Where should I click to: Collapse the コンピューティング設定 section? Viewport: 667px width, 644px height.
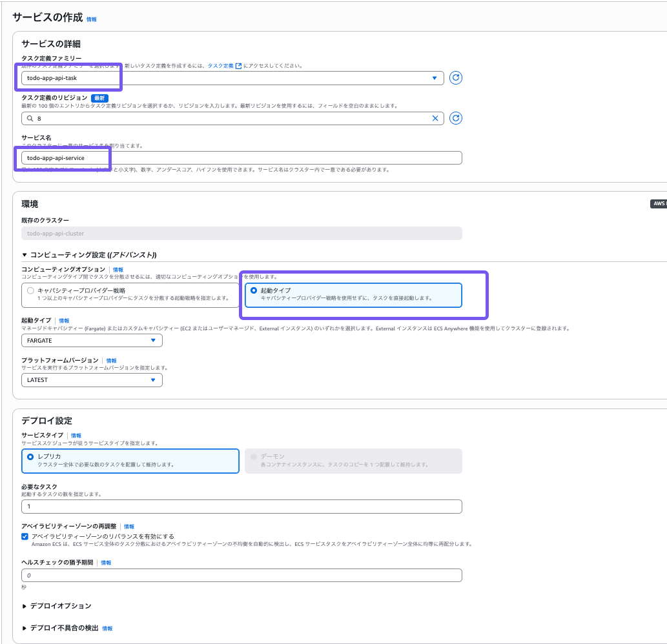[x=89, y=255]
